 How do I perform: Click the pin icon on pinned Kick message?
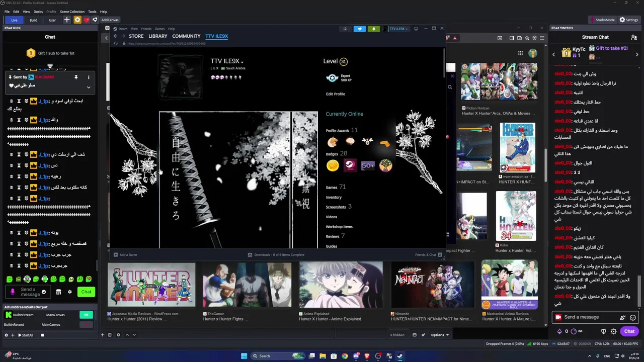tap(76, 77)
